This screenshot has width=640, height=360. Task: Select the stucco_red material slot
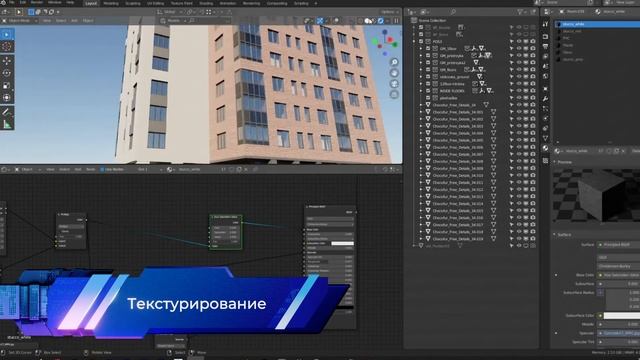pyautogui.click(x=597, y=31)
